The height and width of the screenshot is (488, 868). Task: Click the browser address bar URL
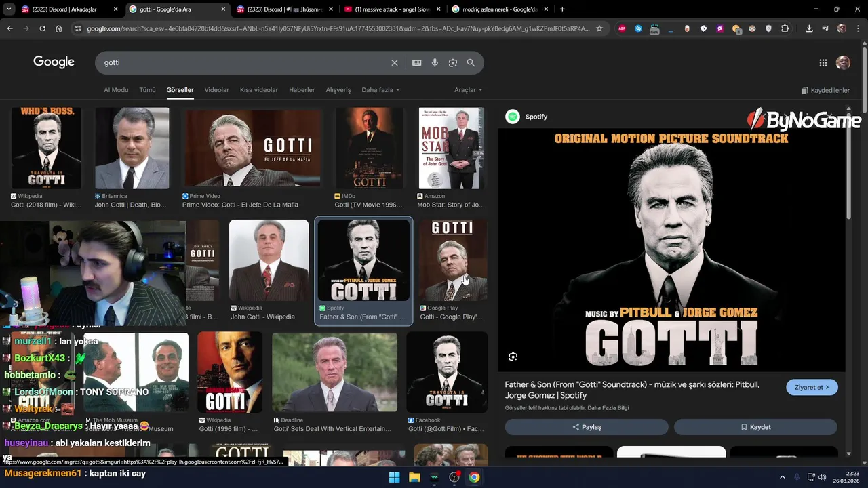click(x=338, y=28)
